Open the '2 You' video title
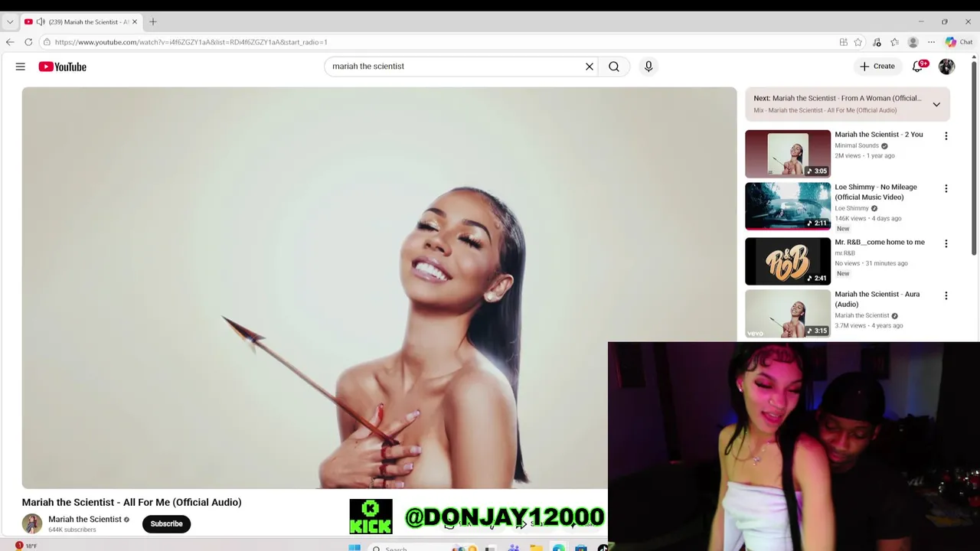980x551 pixels. 879,135
